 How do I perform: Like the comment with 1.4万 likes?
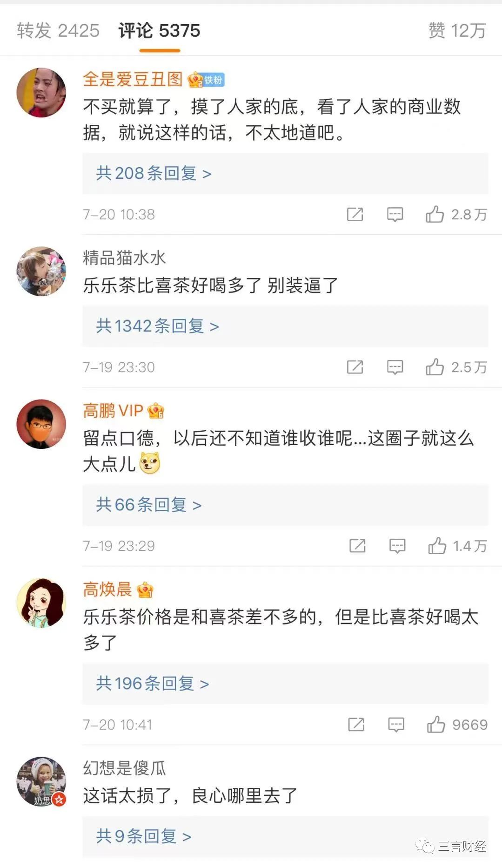437,546
